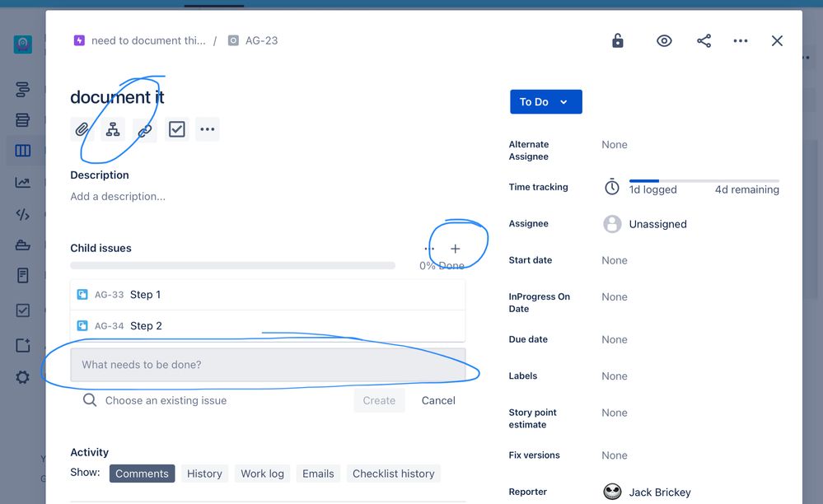Viewport: 823px width, 504px height.
Task: Open the checklist icon beside the link icon
Action: click(175, 128)
